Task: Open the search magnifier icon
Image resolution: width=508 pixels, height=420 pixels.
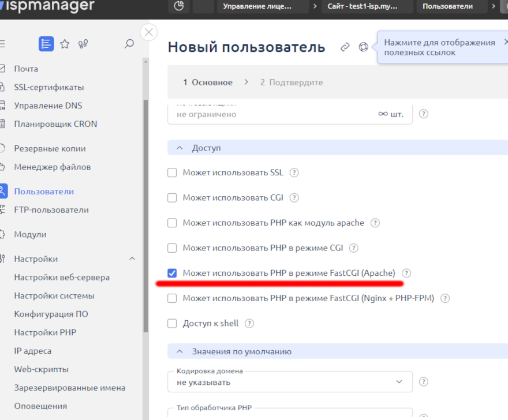Action: (129, 43)
